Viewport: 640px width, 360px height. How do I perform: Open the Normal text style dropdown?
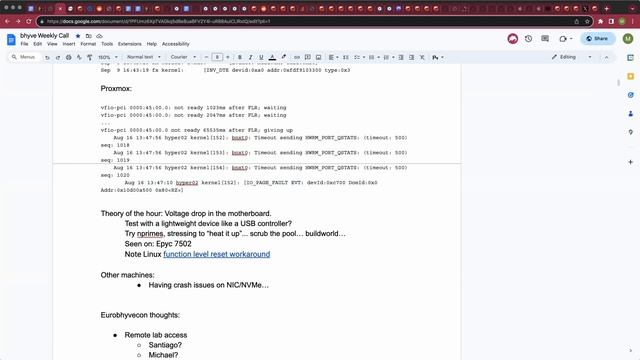click(143, 57)
